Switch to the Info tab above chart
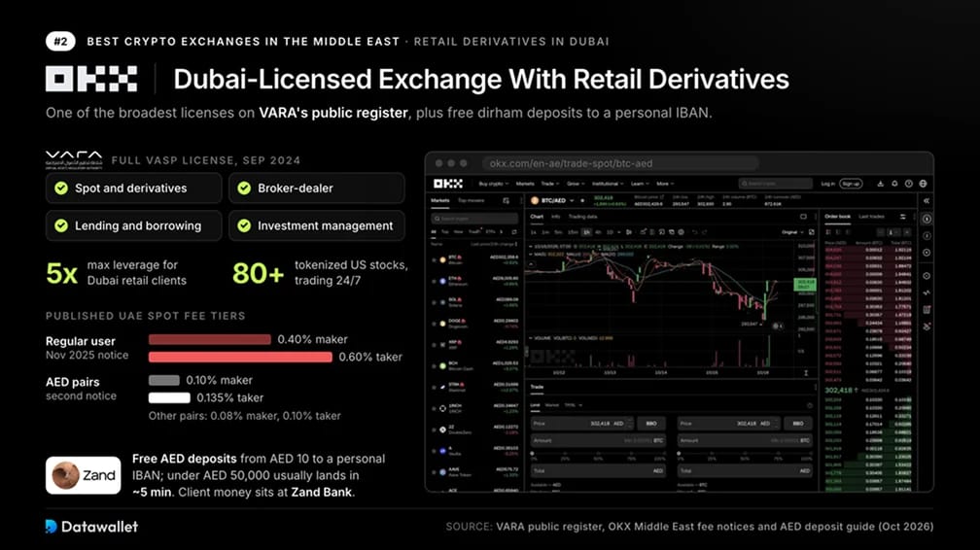 [556, 217]
